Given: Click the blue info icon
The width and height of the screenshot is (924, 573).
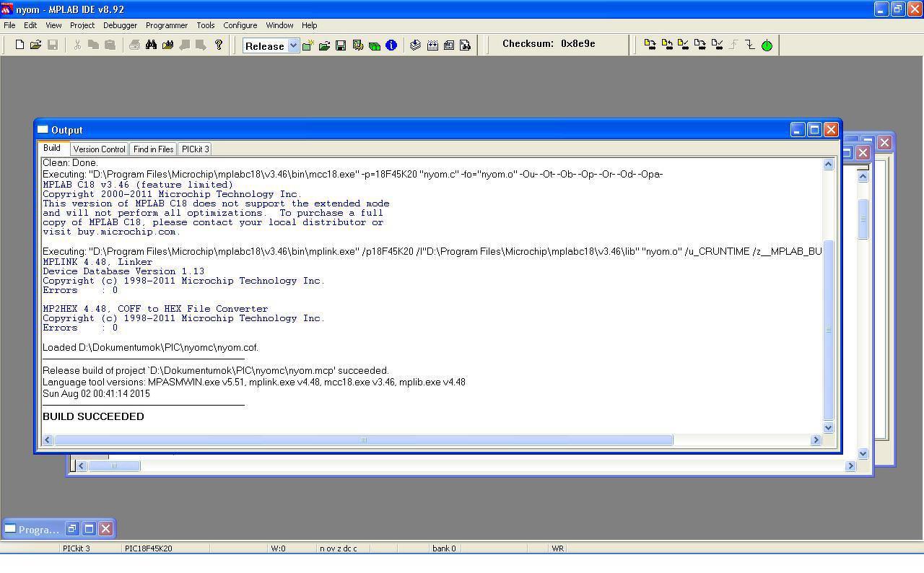Looking at the screenshot, I should click(391, 45).
